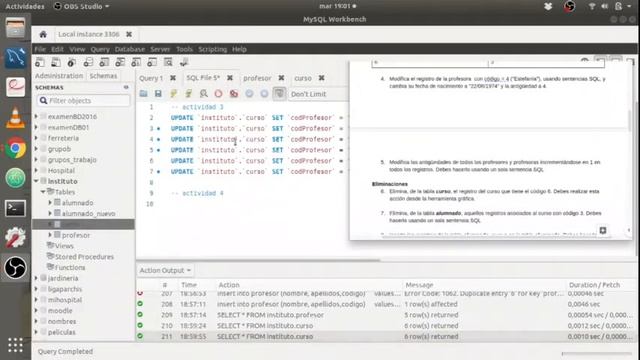Close the SQL File 5* tab
Viewport: 640px width, 360px height.
230,78
